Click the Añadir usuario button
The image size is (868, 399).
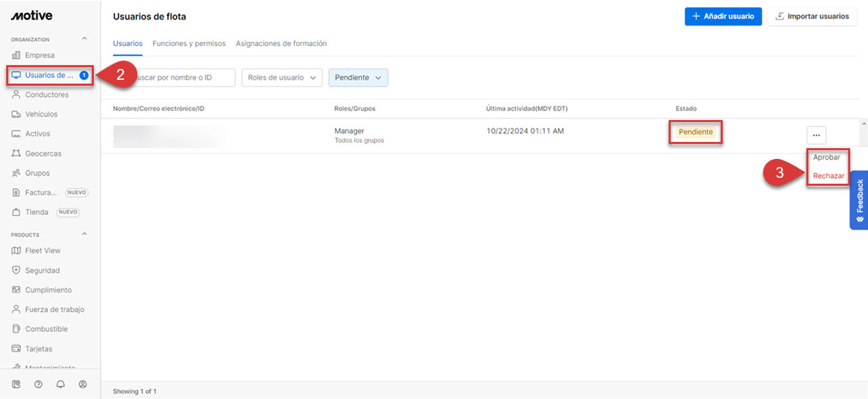coord(723,16)
